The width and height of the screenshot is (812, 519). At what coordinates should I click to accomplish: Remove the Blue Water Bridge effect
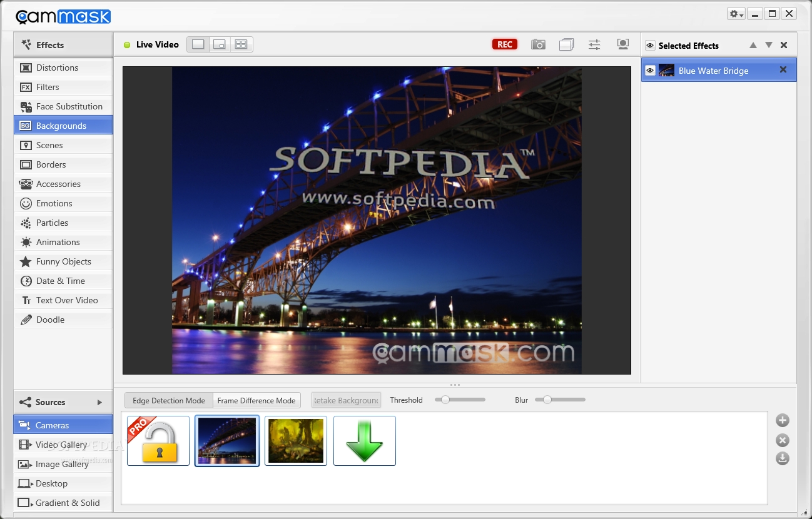[x=783, y=70]
